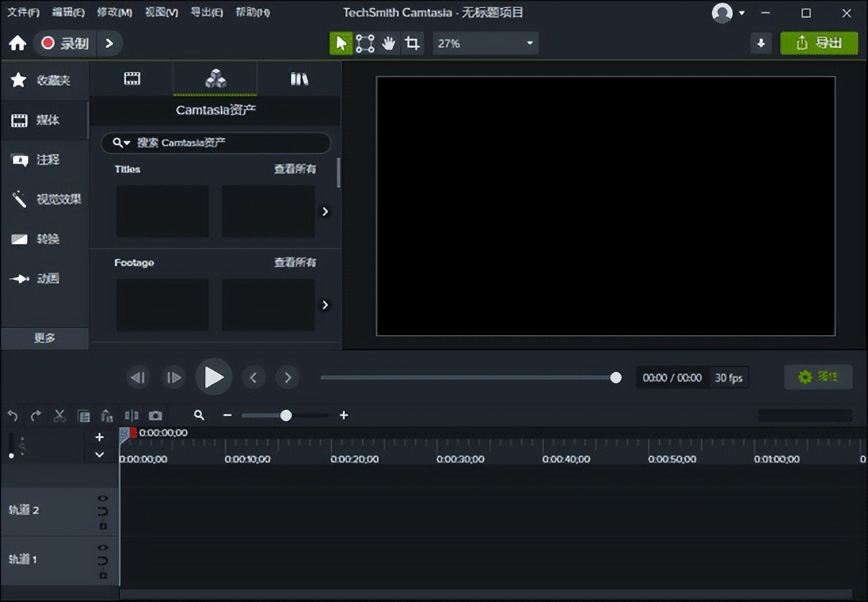Toggle the magnet snapping on 轨道 2
Viewport: 868px width, 602px height.
point(103,512)
